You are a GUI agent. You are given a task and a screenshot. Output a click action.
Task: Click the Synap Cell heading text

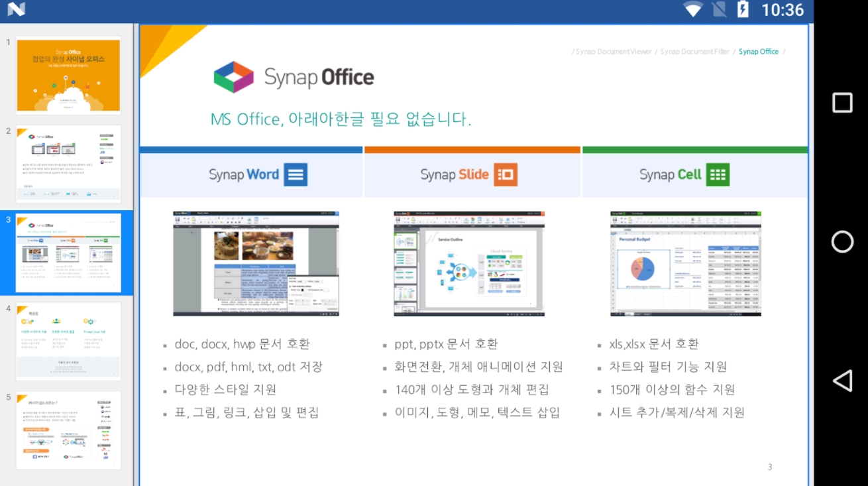tap(670, 175)
